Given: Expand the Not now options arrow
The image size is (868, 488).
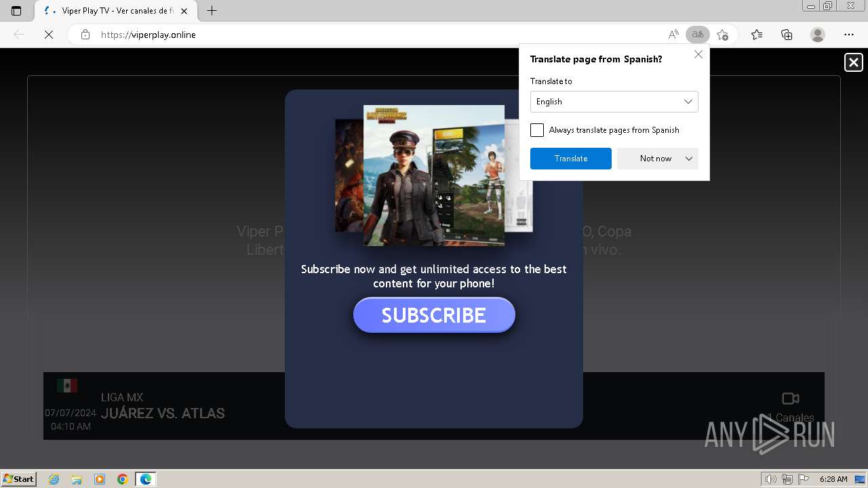Looking at the screenshot, I should pyautogui.click(x=689, y=159).
